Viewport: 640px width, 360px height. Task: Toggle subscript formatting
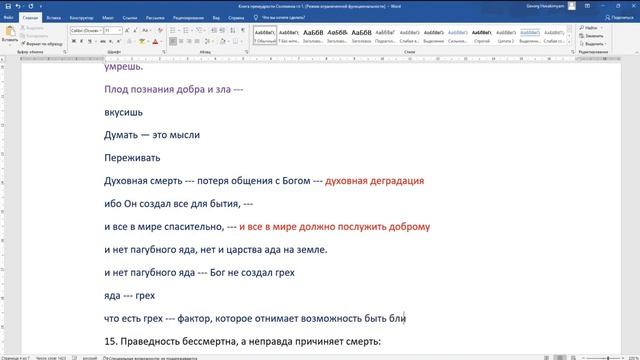tap(111, 41)
